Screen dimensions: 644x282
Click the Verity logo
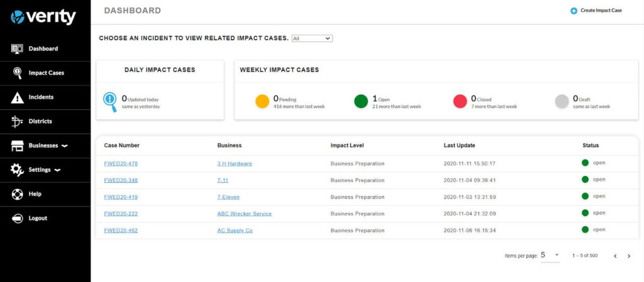point(43,17)
